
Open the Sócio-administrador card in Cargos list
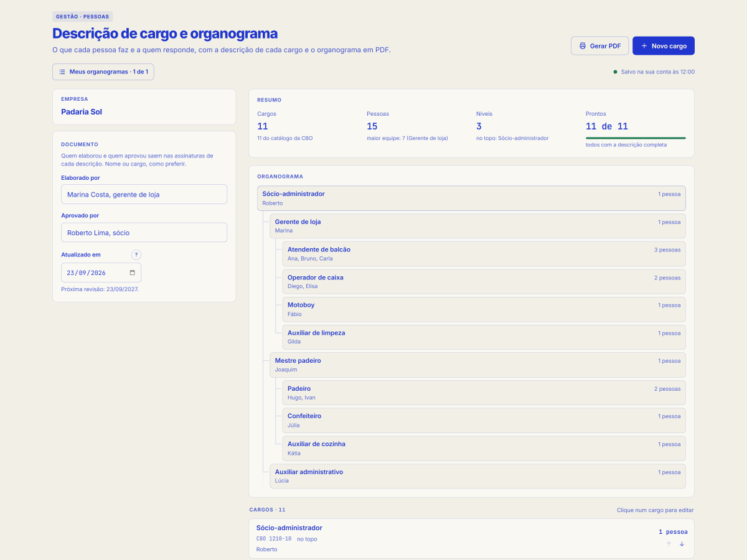coord(471,538)
